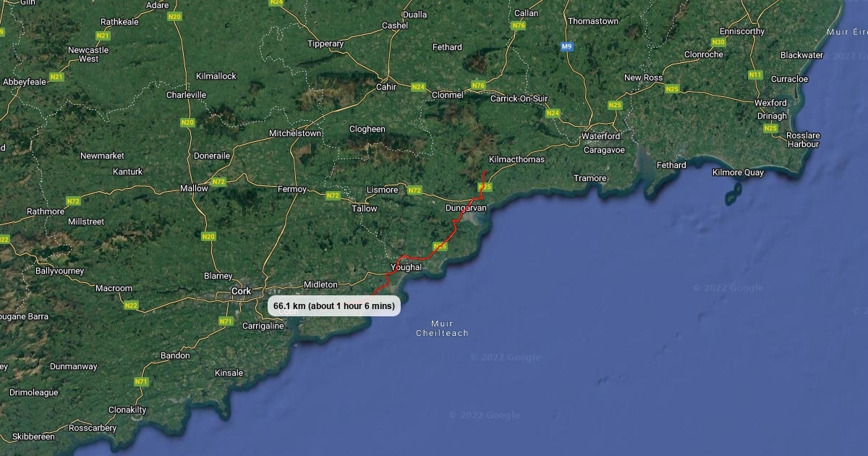Click the N30 road shield near Enniscorthy
This screenshot has width=868, height=456.
[x=718, y=42]
